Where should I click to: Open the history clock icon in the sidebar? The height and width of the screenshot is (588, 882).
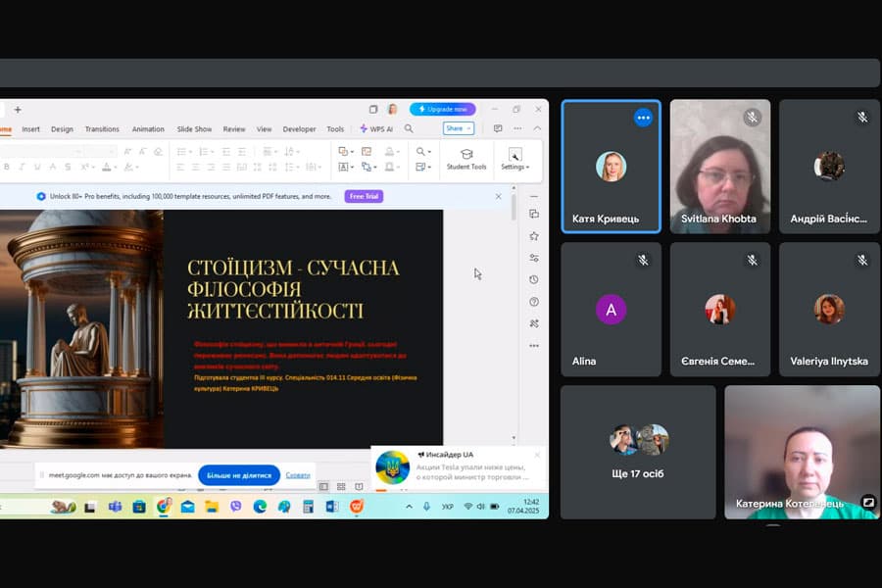point(534,279)
